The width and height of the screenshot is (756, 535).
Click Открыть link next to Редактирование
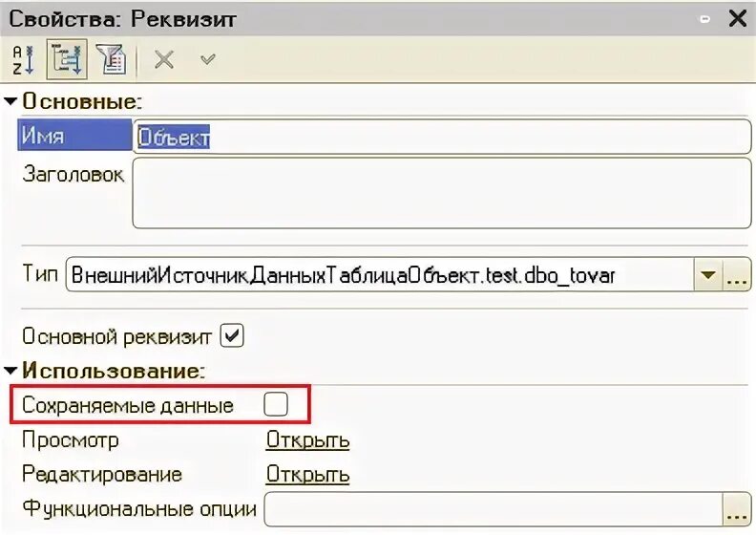click(307, 474)
